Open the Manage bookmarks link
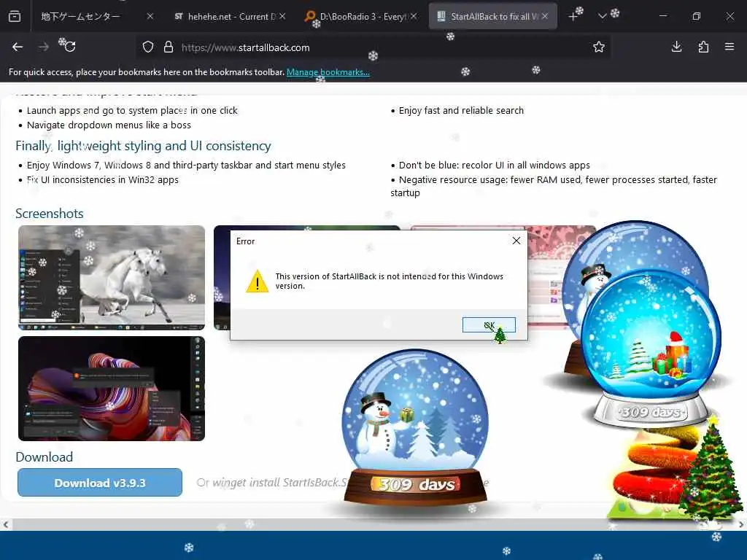Viewport: 747px width, 560px height. coord(328,72)
